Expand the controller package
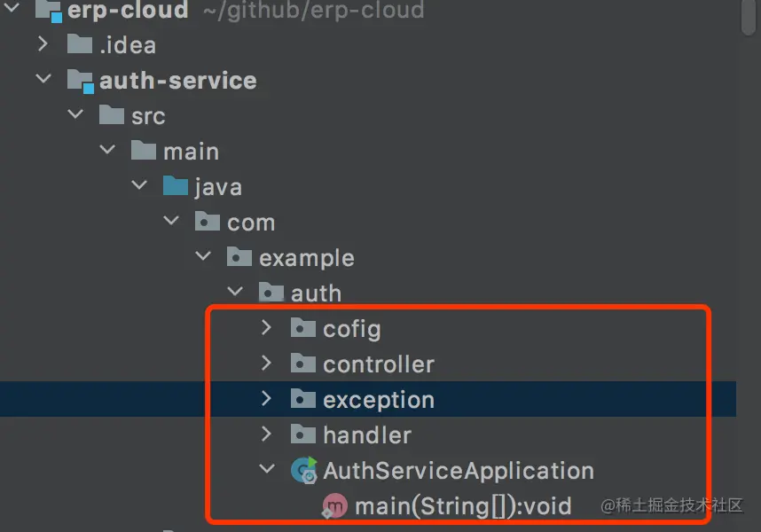The width and height of the screenshot is (761, 532). (x=266, y=363)
